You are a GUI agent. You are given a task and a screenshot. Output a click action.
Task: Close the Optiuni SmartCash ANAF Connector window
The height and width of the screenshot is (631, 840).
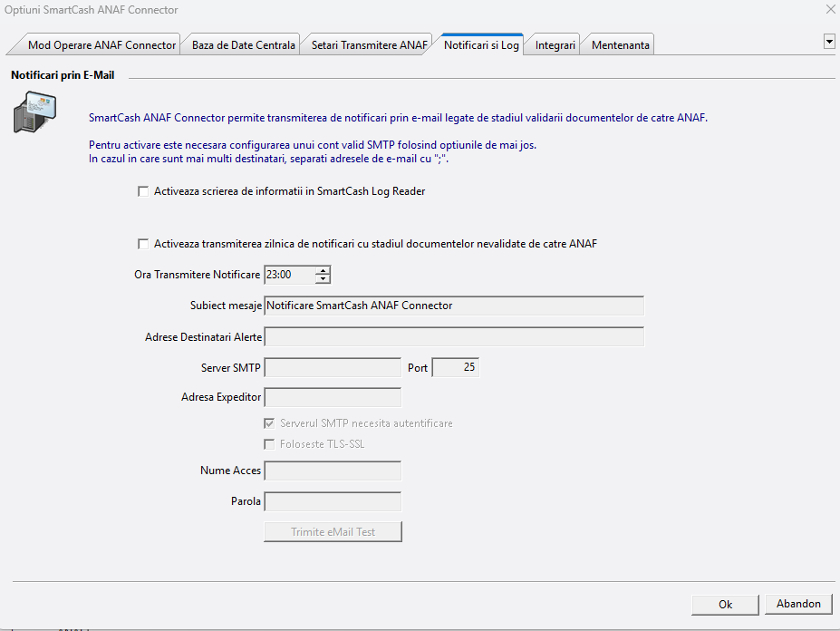830,9
